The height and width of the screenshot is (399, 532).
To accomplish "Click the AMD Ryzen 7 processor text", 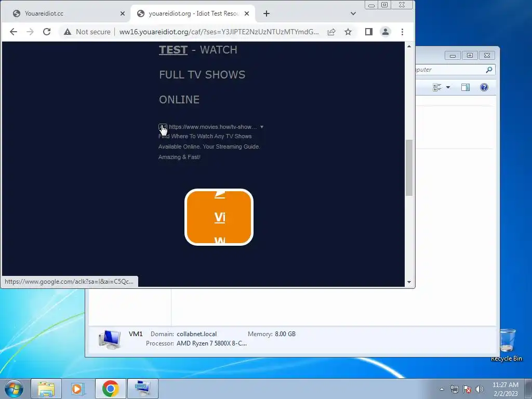I will pyautogui.click(x=212, y=343).
